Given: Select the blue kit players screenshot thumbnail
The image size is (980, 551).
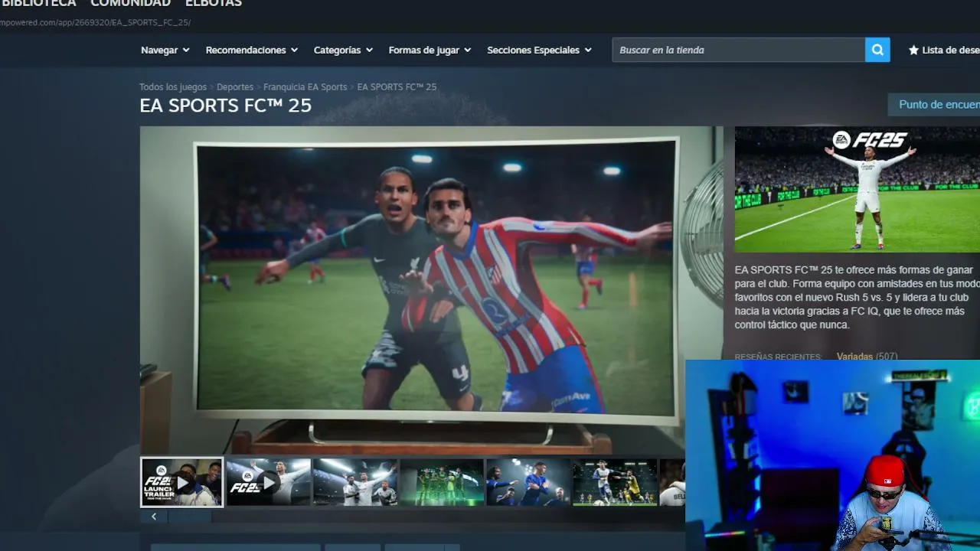Looking at the screenshot, I should 528,483.
